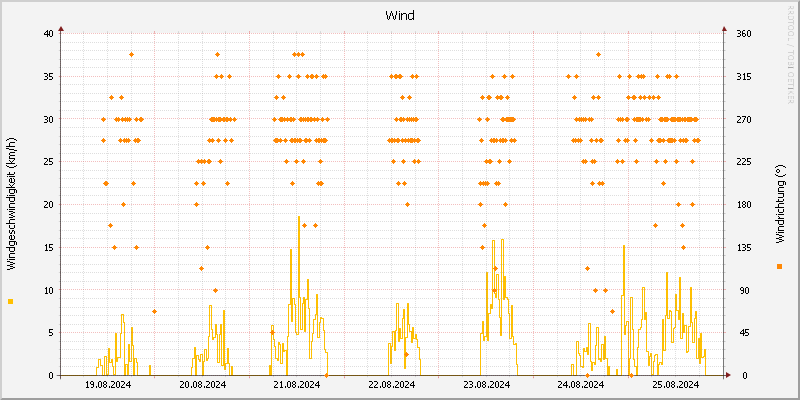Click the right axis value 45
The image size is (800, 400).
point(743,333)
